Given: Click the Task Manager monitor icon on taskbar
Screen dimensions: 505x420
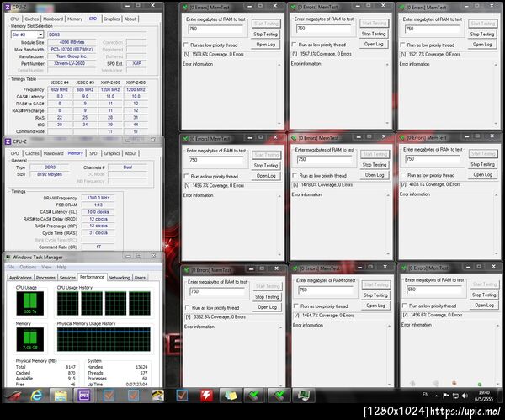Looking at the screenshot, I should coord(303,396).
